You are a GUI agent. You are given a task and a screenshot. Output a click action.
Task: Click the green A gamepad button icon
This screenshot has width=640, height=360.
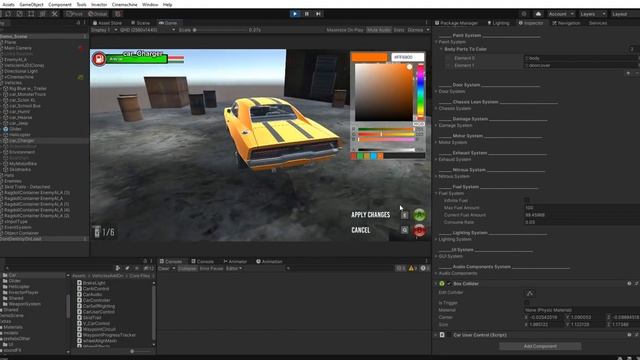(x=419, y=215)
